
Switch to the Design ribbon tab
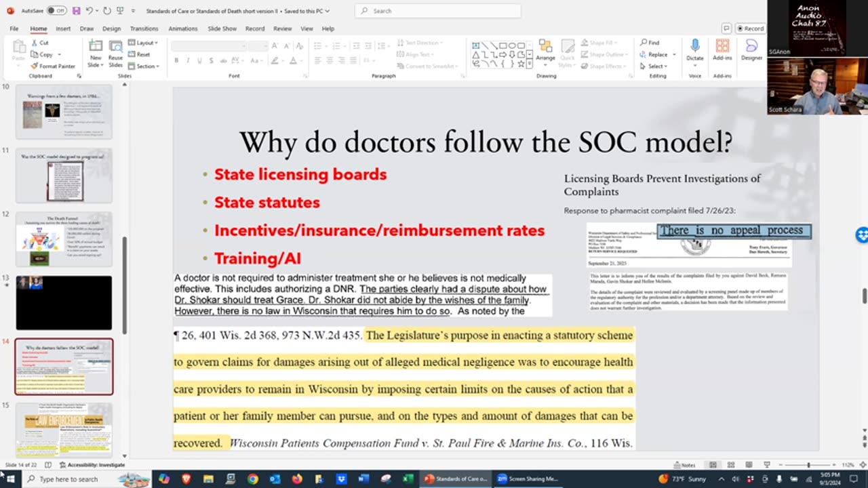click(x=111, y=28)
